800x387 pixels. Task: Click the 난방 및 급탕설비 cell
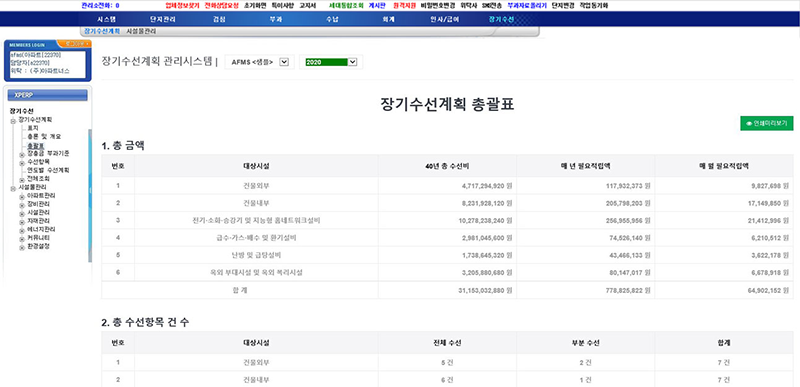[256, 255]
